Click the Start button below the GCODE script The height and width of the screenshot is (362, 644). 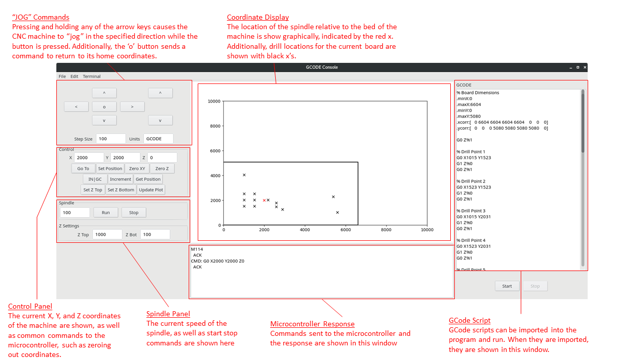click(x=507, y=286)
